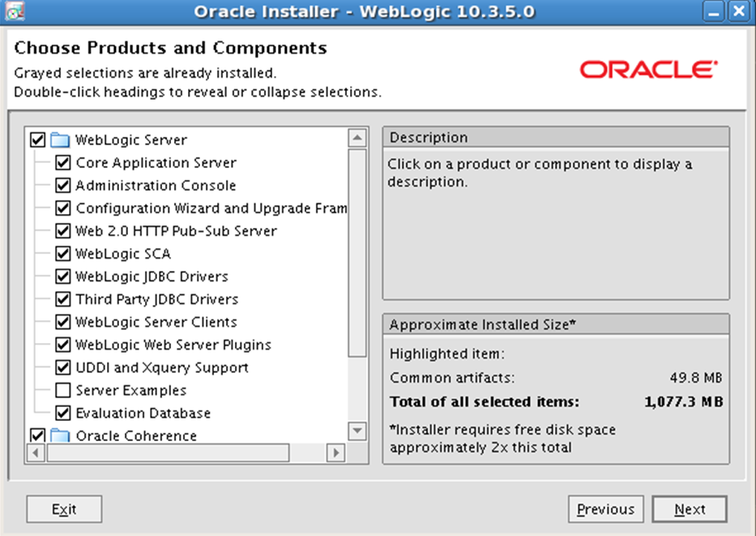
Task: Highlight Web 2.0 HTTP Pub-Sub Server label
Action: click(177, 230)
